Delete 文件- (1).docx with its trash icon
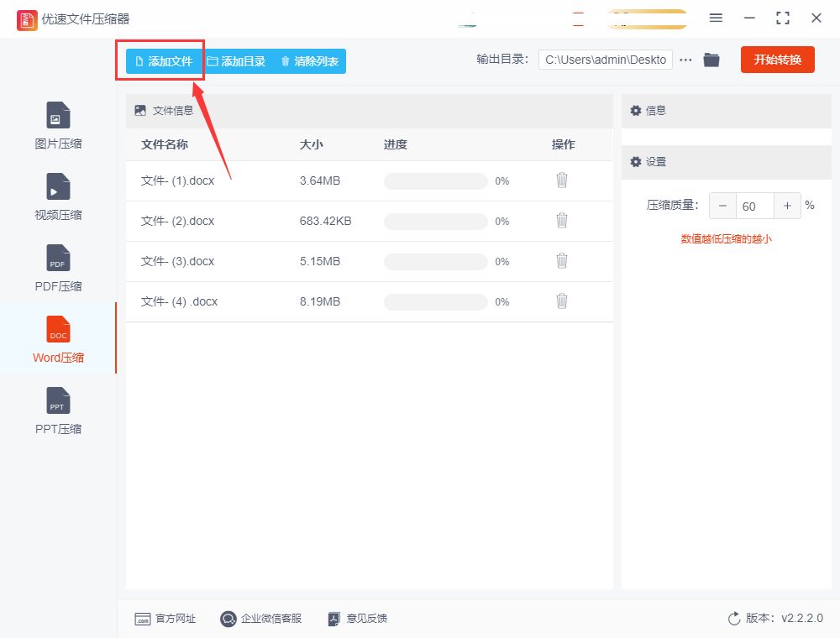 pos(561,180)
